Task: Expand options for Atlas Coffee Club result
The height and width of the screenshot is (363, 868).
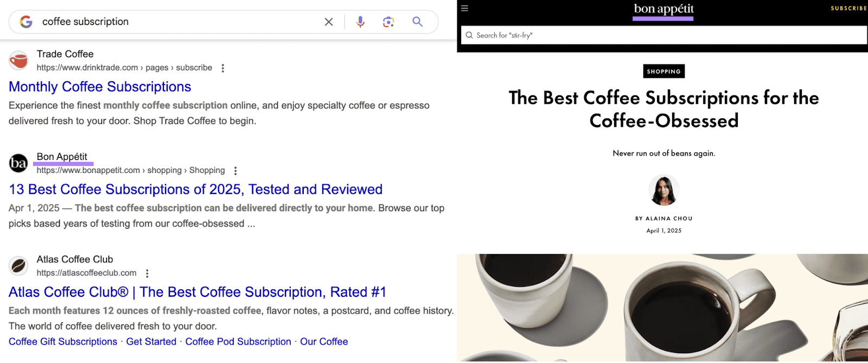Action: click(x=147, y=274)
